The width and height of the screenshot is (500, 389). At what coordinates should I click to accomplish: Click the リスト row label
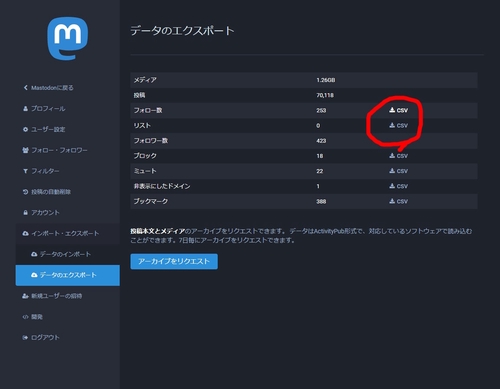(142, 126)
